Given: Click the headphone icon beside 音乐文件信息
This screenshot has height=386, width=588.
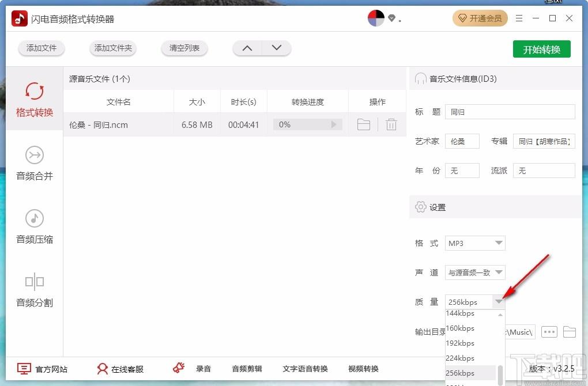Looking at the screenshot, I should (x=420, y=79).
